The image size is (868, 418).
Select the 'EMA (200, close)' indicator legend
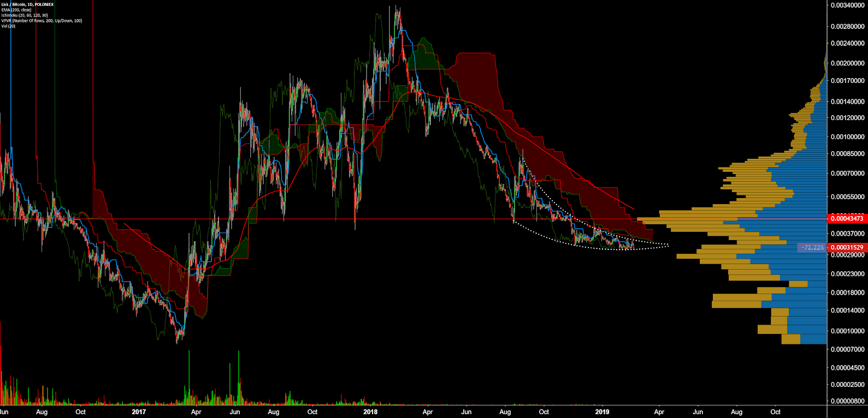(16, 10)
